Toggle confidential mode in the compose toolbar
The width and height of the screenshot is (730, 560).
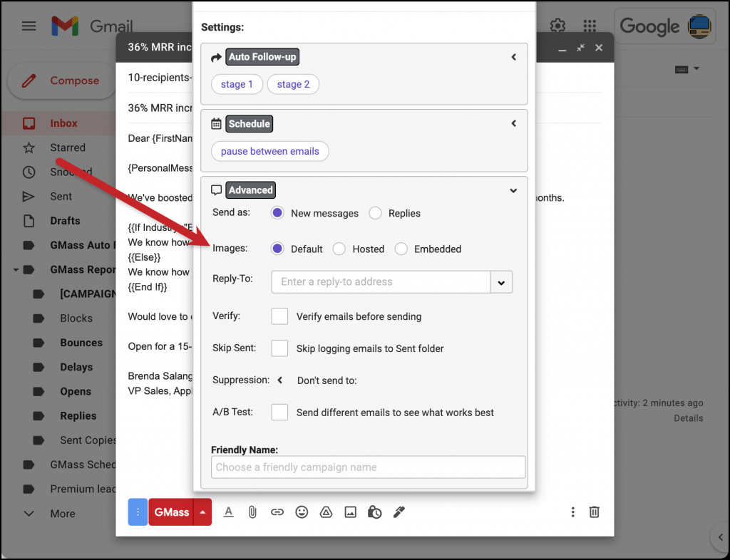point(374,512)
